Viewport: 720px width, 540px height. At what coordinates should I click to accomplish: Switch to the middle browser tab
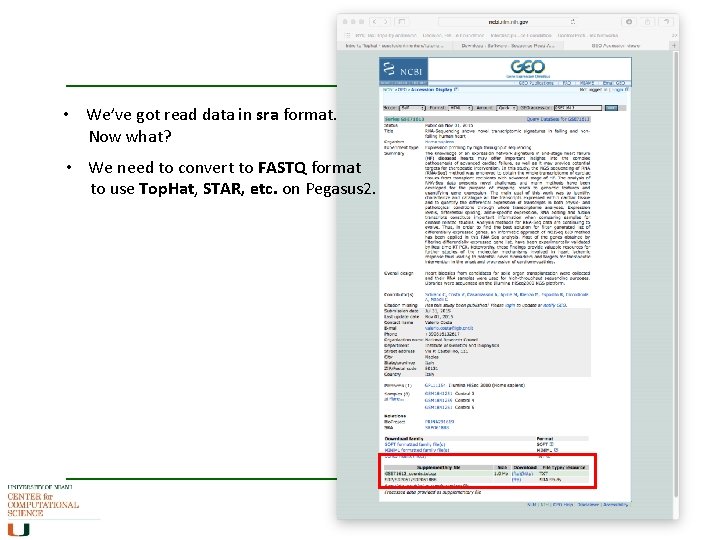pos(507,46)
